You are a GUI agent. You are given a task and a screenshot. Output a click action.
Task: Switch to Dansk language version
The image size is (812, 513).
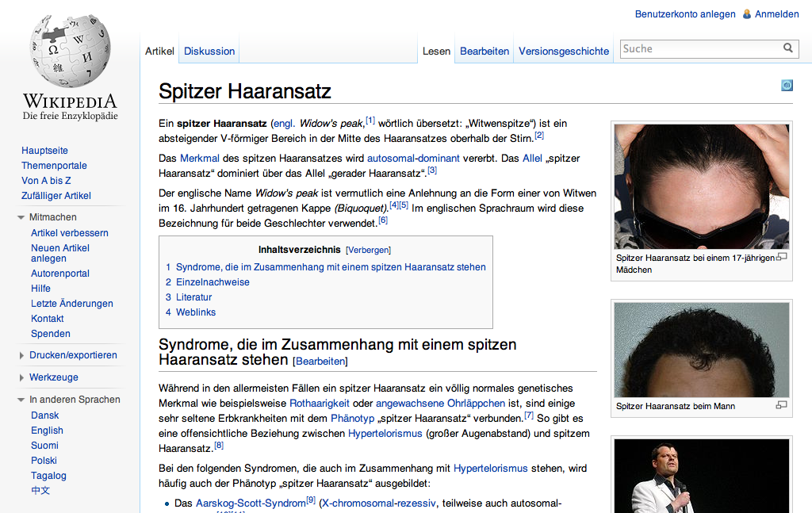44,415
